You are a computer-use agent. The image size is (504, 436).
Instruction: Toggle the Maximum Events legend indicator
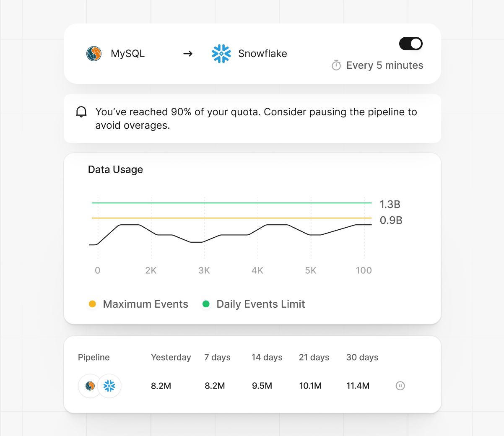point(93,304)
